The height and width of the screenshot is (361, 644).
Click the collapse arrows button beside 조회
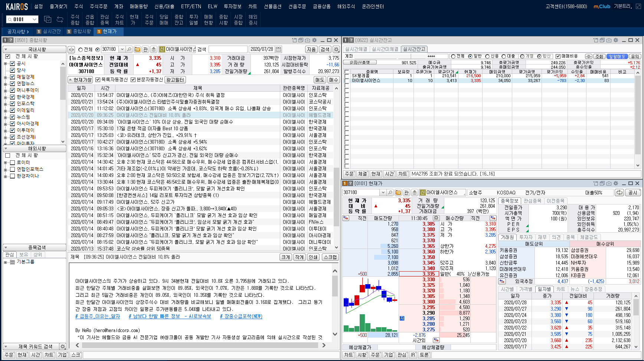coord(589,56)
